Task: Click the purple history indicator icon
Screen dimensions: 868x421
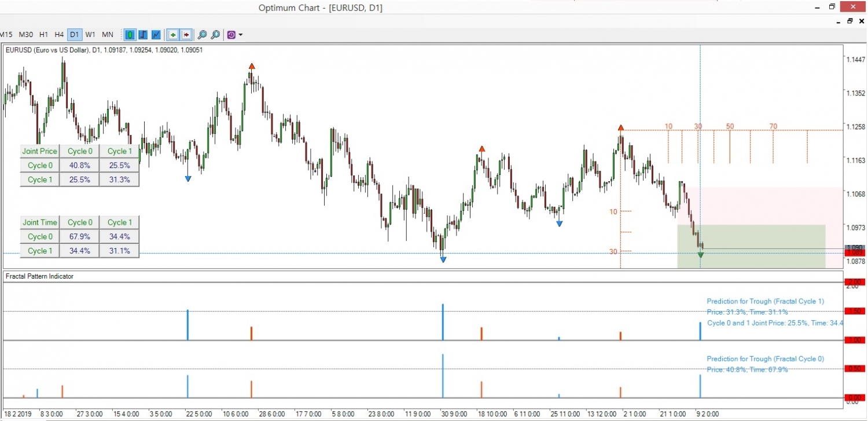Action: (x=231, y=35)
